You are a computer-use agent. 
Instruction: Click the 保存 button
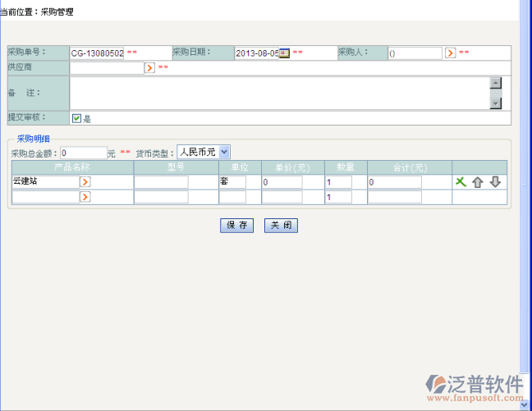tap(236, 226)
